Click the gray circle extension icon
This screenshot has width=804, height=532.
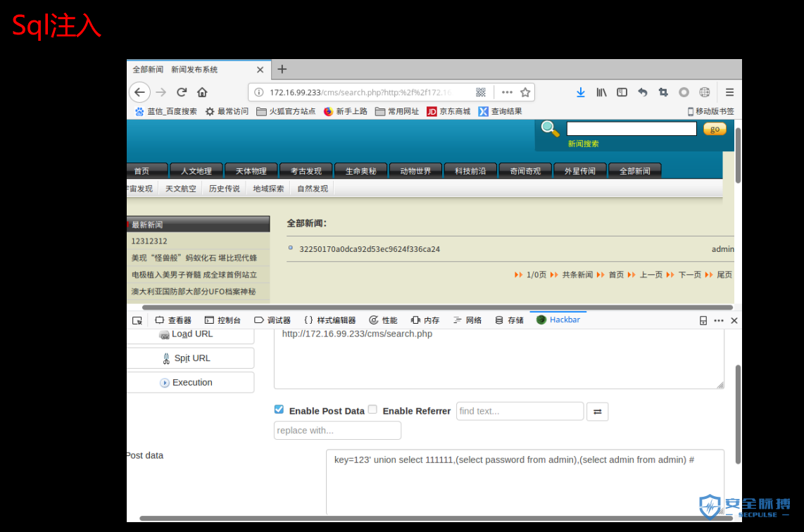[x=684, y=92]
